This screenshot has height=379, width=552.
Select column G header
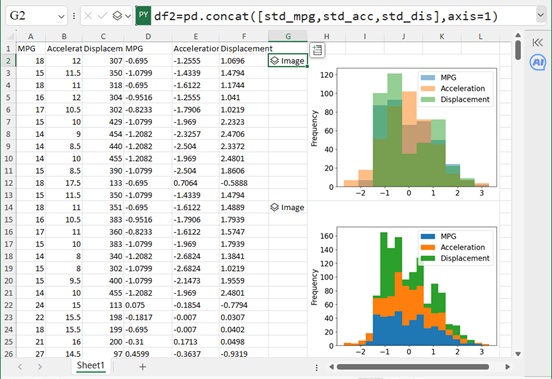(x=288, y=36)
